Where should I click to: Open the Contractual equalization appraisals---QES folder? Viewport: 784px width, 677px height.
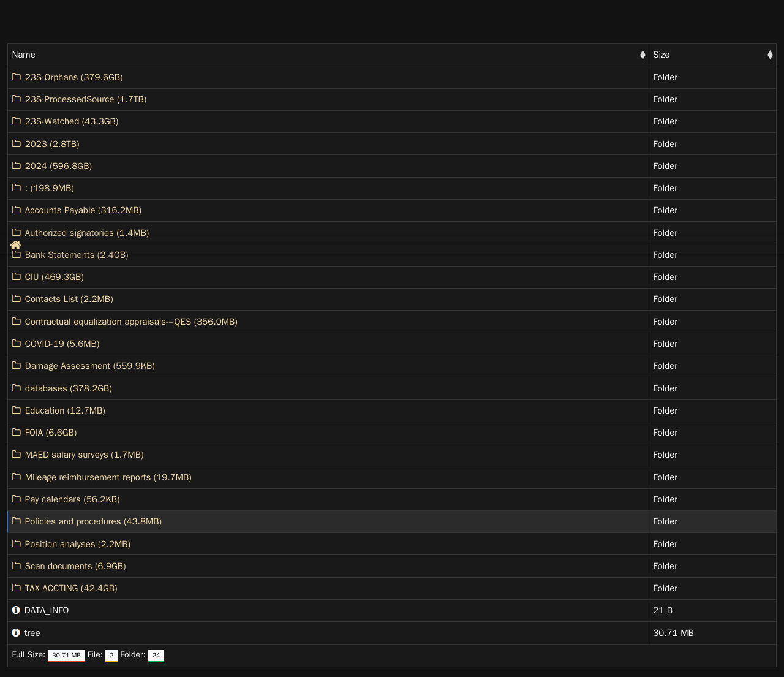[130, 322]
